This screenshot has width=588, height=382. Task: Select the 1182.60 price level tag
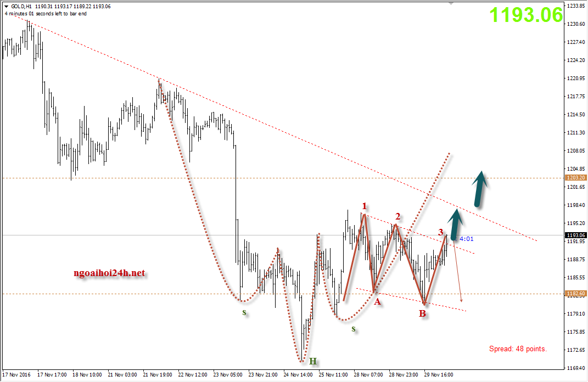pyautogui.click(x=575, y=294)
